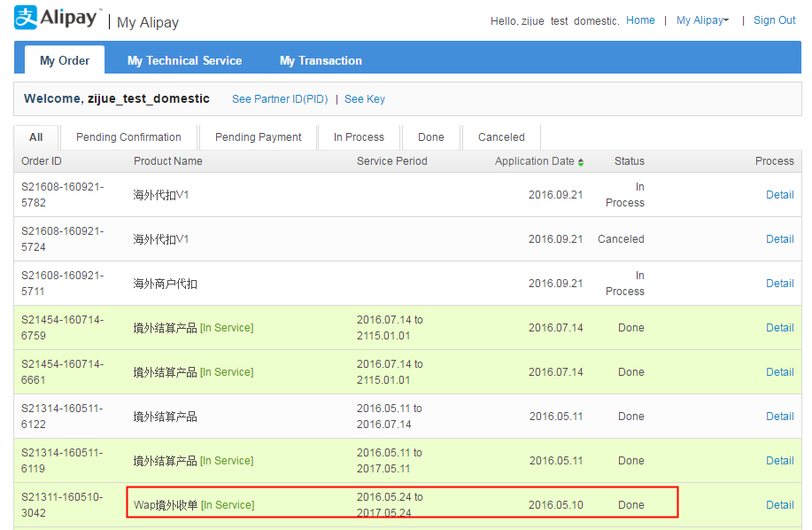Filter orders by In Process tab
The height and width of the screenshot is (530, 812).
point(359,137)
